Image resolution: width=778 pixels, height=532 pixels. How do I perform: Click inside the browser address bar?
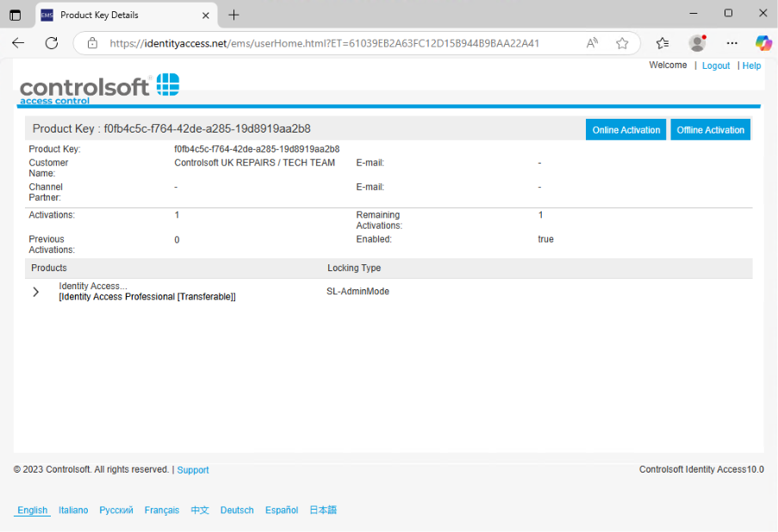tap(345, 43)
